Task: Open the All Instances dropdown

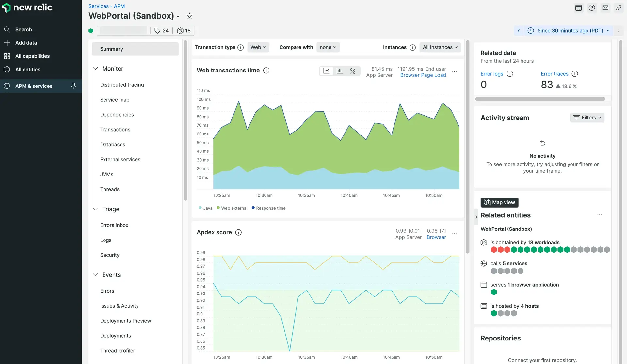Action: tap(440, 47)
